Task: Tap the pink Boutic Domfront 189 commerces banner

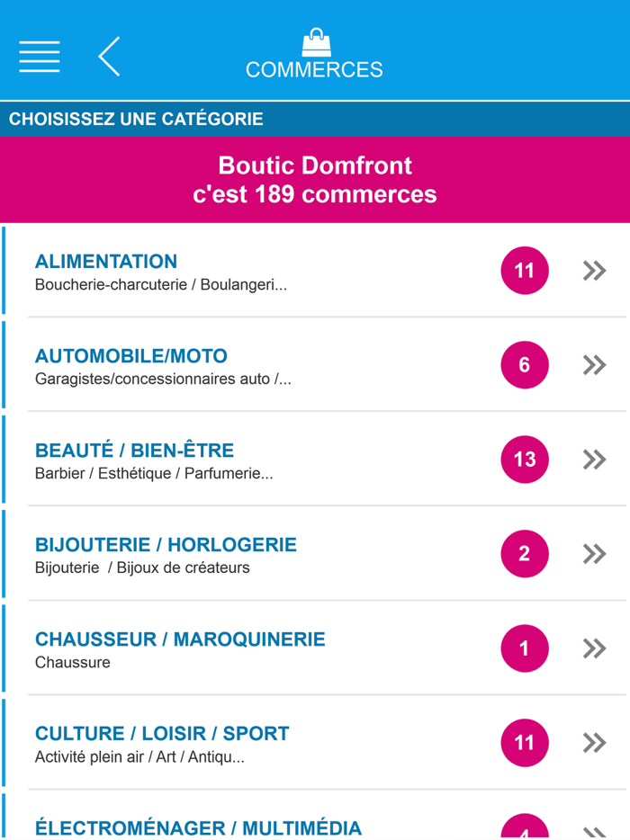Action: (314, 179)
